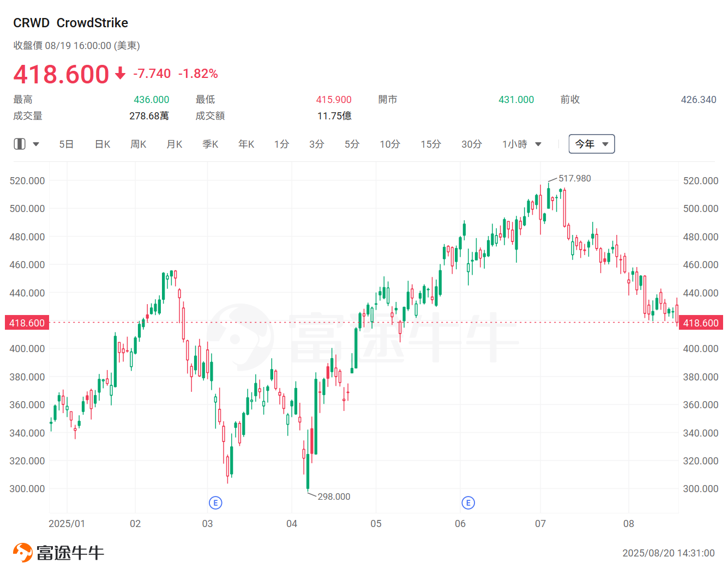This screenshot has height=575, width=728.
Task: Select the 1分 one-minute interval
Action: (x=281, y=144)
